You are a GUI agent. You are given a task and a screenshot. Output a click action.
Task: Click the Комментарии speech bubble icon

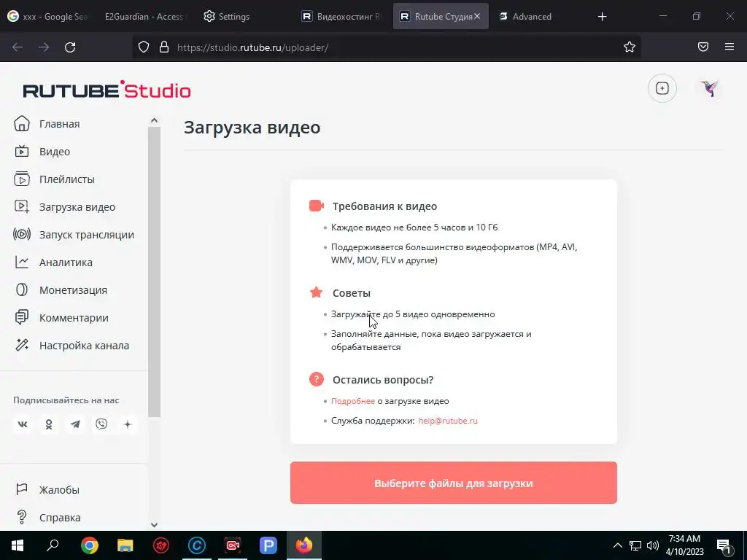click(x=22, y=318)
